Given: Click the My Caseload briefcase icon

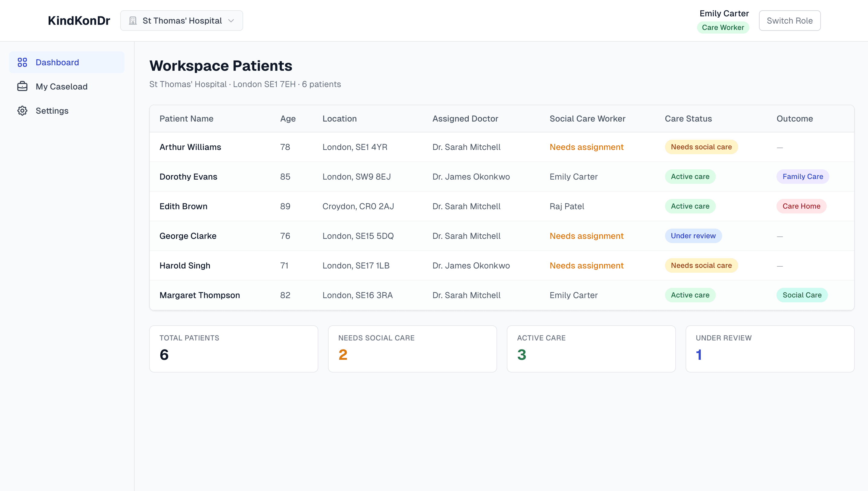Looking at the screenshot, I should [22, 87].
